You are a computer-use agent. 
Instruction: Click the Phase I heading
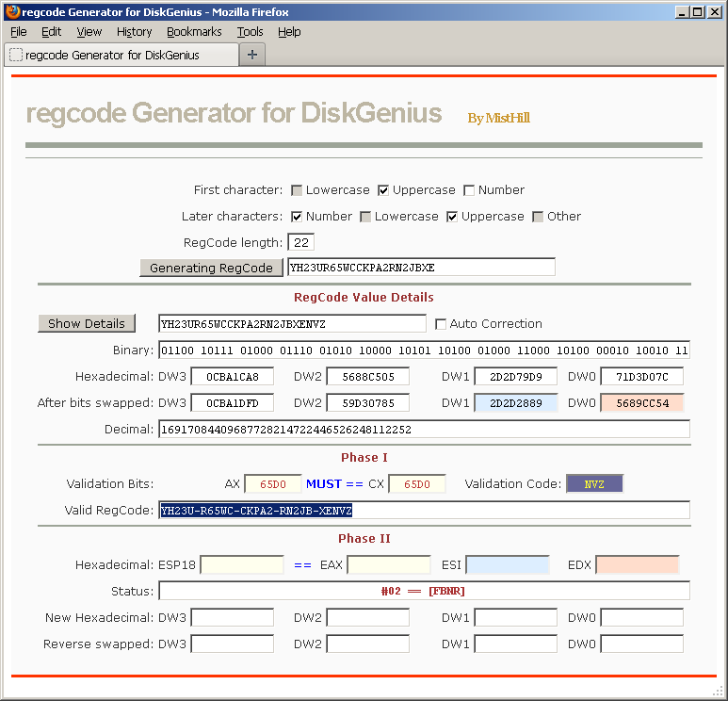point(364,458)
